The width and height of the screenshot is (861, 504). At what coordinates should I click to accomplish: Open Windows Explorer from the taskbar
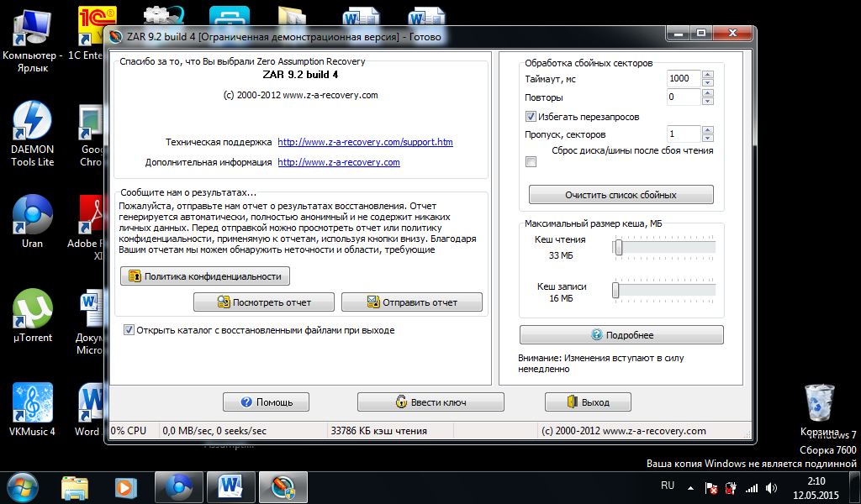coord(75,487)
